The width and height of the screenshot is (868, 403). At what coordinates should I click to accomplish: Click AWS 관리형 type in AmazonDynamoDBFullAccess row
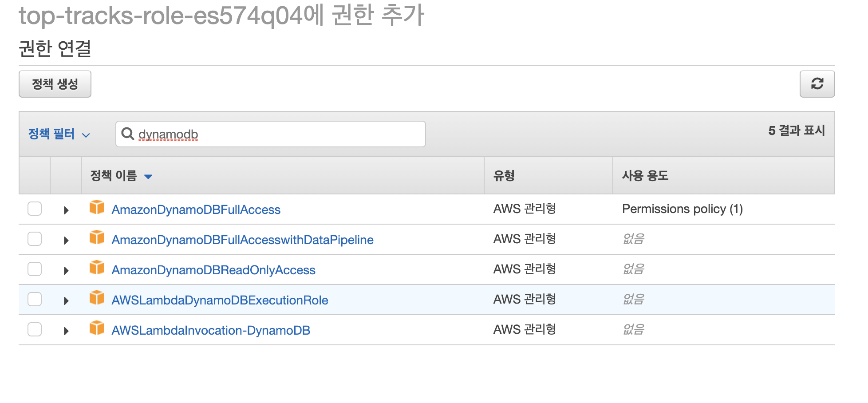(525, 209)
